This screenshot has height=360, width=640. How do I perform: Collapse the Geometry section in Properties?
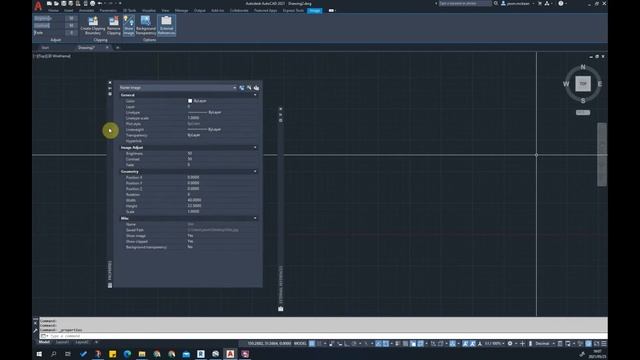click(x=255, y=172)
